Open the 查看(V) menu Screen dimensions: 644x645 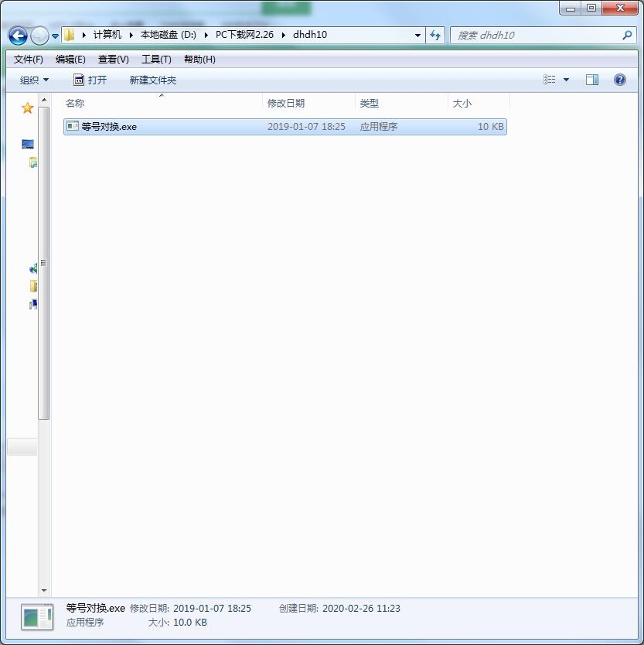click(113, 60)
